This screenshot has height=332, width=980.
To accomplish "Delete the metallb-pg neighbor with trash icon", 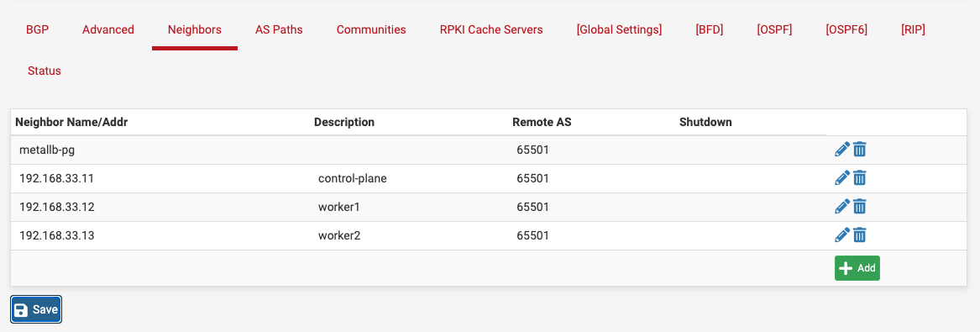I will pos(860,150).
